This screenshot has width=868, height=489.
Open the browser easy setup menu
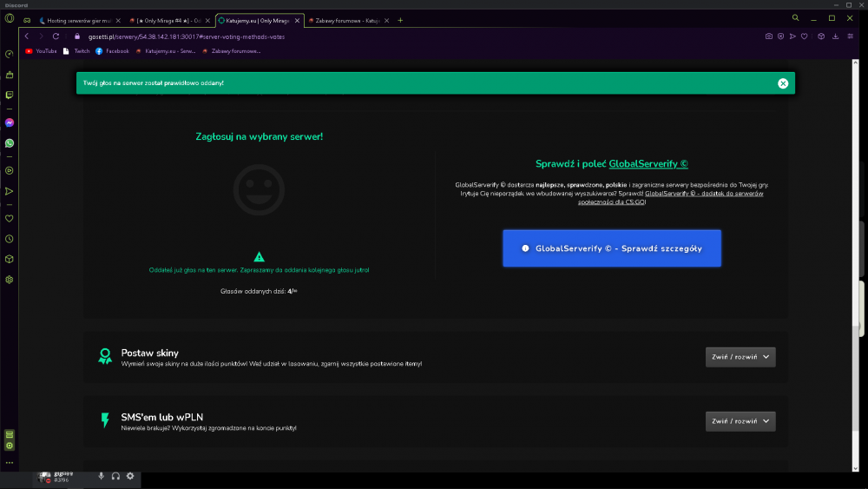(x=851, y=36)
